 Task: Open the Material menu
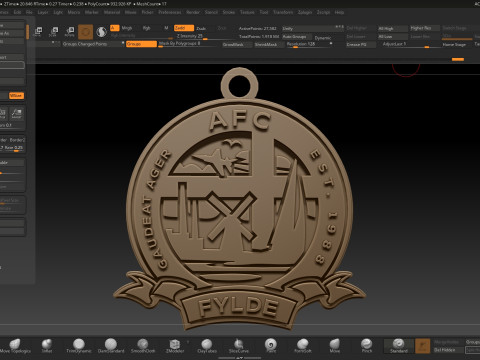click(x=112, y=12)
